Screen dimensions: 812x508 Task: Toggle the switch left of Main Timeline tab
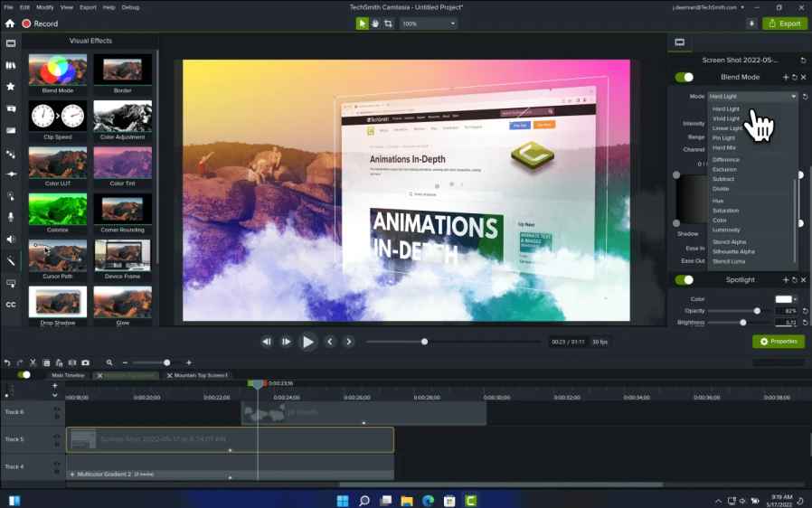coord(24,375)
